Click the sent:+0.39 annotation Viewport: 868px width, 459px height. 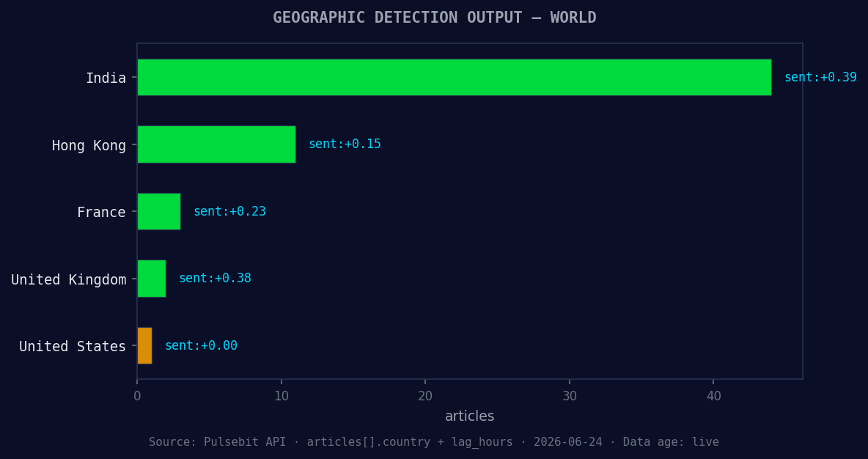pos(820,78)
